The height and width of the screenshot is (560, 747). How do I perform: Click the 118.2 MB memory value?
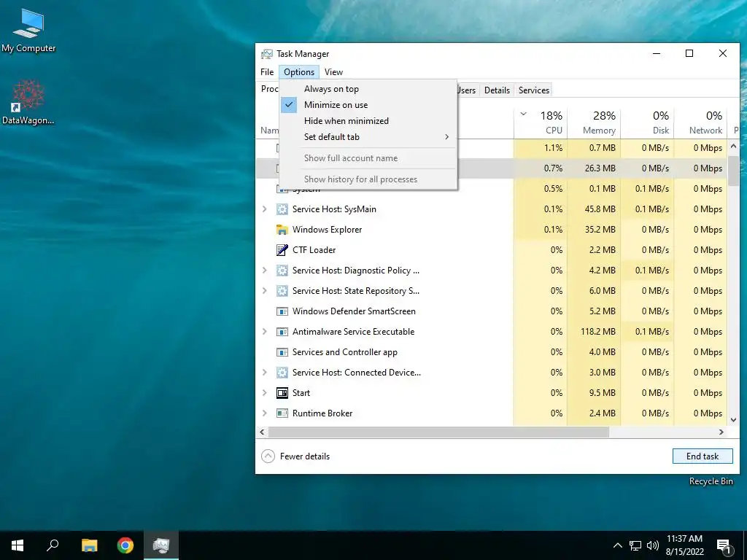(x=598, y=332)
